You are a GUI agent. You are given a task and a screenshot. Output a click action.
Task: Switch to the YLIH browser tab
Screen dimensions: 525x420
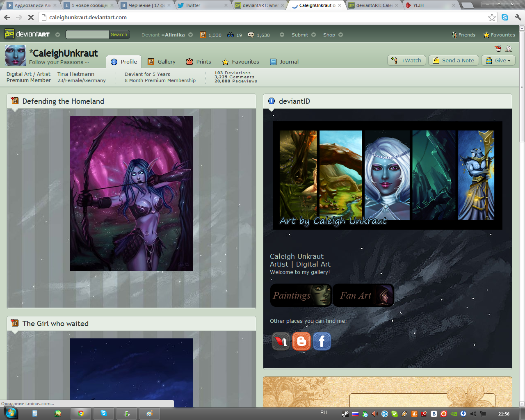point(431,5)
